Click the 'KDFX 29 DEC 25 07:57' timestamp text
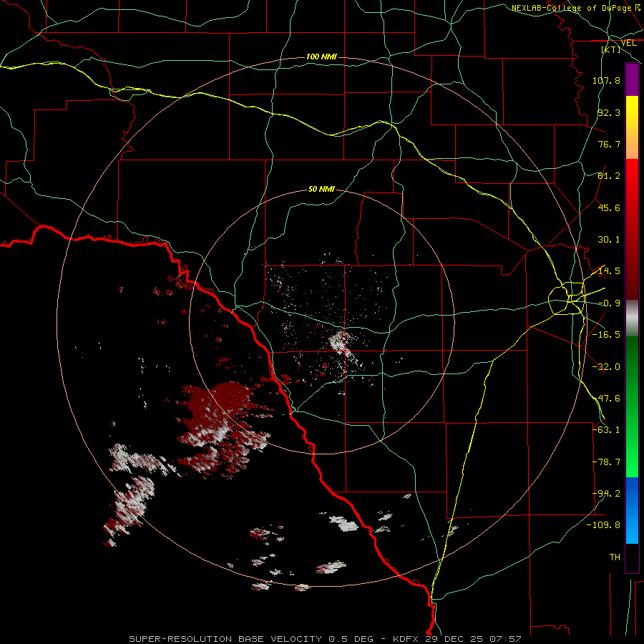This screenshot has height=644, width=644. pyautogui.click(x=457, y=639)
